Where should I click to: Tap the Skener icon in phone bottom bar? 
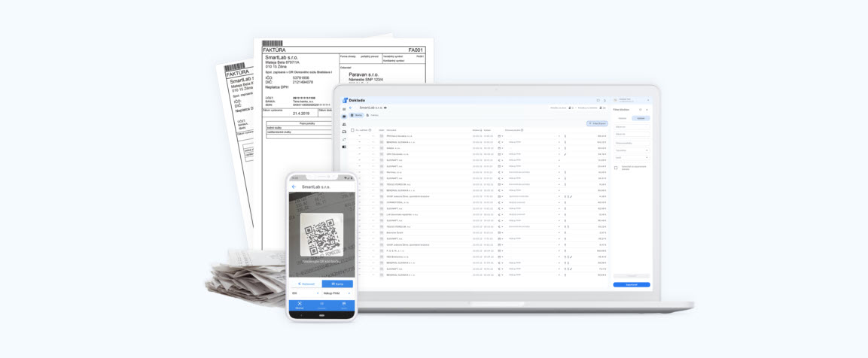click(x=300, y=305)
